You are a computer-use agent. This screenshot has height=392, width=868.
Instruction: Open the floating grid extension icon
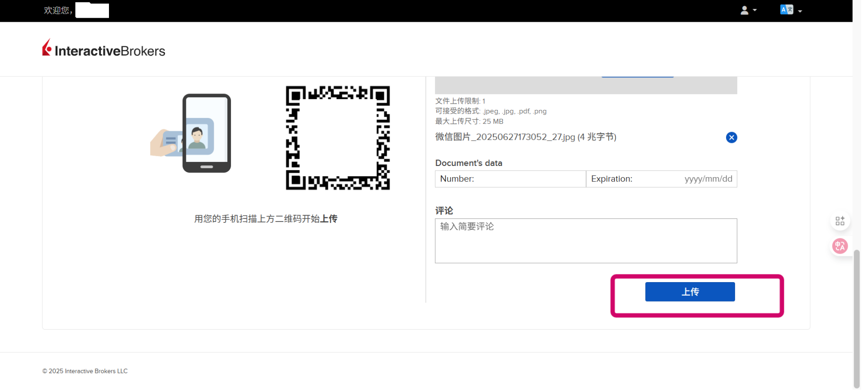coord(840,221)
